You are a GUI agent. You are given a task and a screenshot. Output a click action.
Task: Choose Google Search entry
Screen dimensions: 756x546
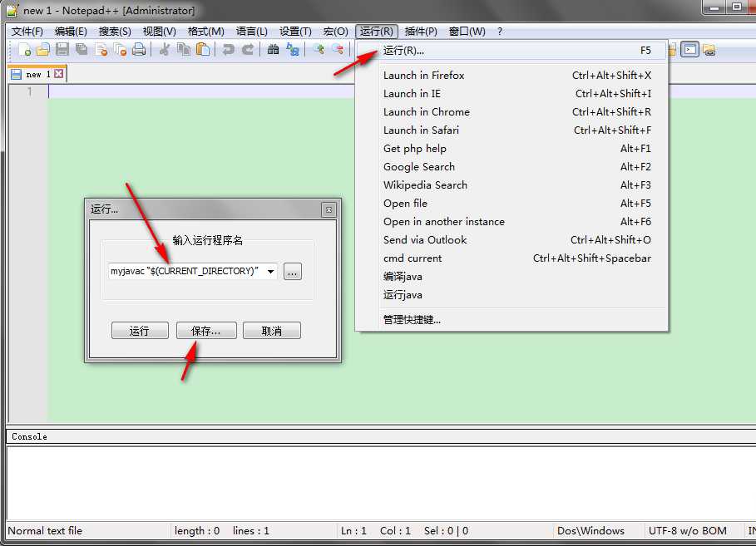pos(512,167)
